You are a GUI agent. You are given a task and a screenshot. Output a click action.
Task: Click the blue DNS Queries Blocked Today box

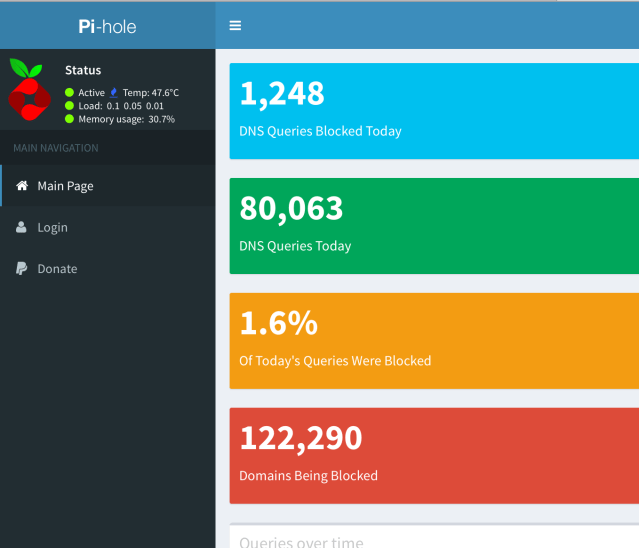[x=434, y=111]
